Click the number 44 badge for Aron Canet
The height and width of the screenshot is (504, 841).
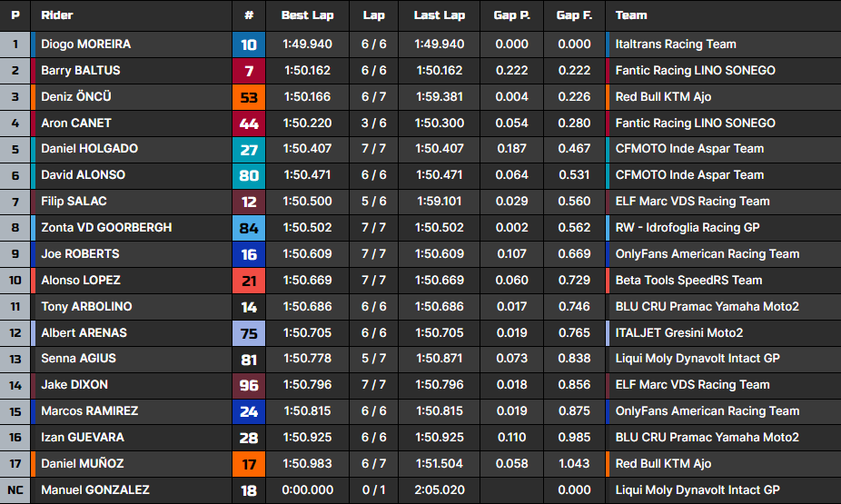(249, 124)
